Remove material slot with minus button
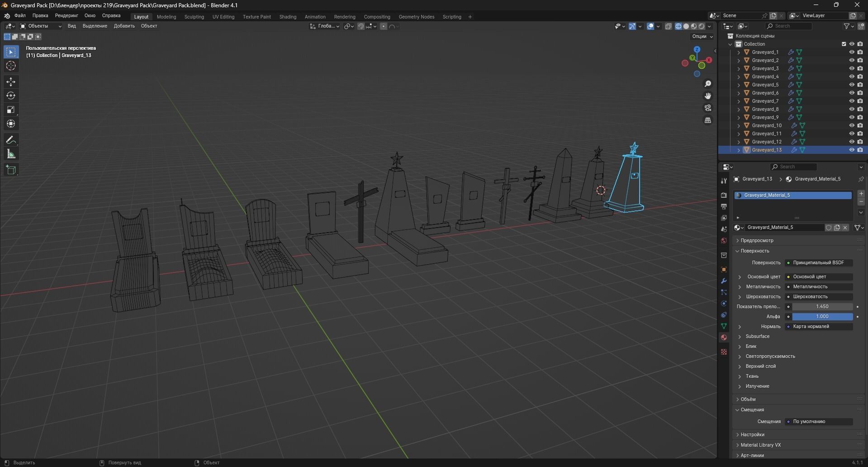Screen dimensions: 868x467 [x=861, y=202]
